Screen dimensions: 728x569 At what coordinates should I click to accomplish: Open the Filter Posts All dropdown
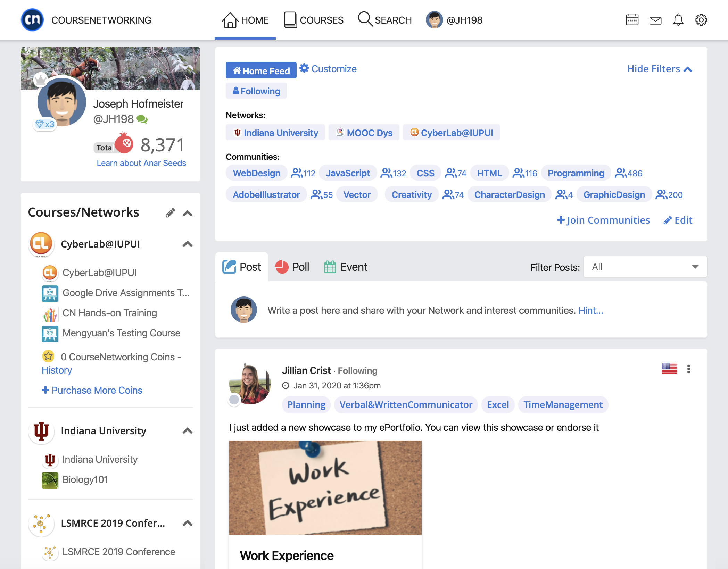645,267
